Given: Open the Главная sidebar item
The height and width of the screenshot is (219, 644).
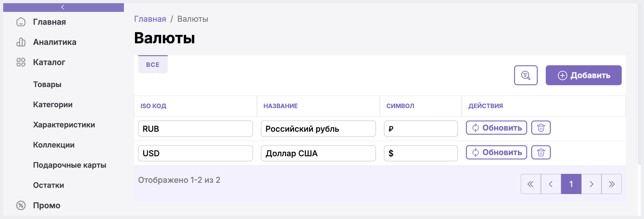Looking at the screenshot, I should click(x=50, y=22).
